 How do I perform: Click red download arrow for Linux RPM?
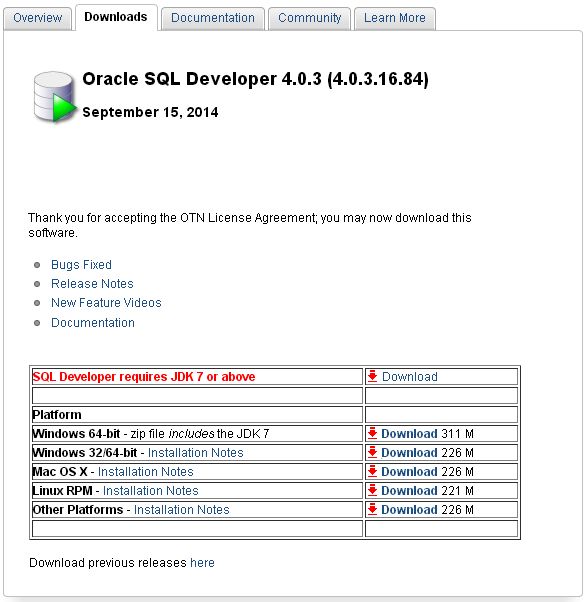click(x=372, y=490)
